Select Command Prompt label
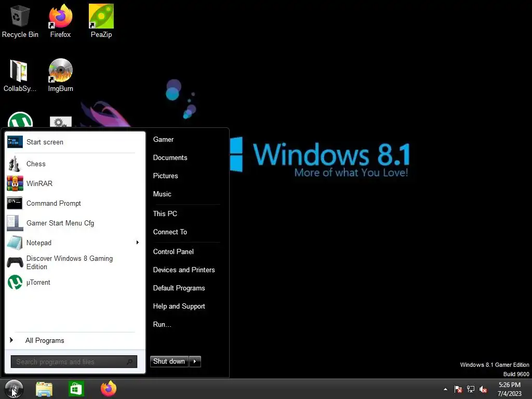The width and height of the screenshot is (532, 399). click(x=54, y=204)
